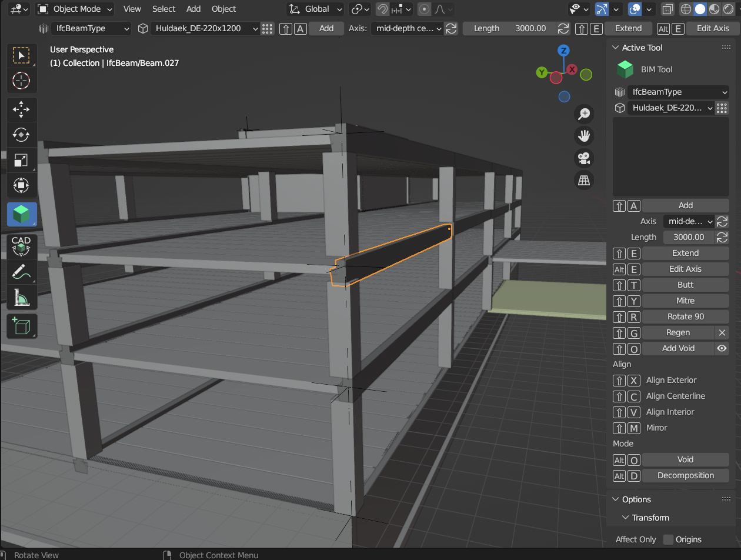Toggle proportional editing in the header

click(424, 9)
